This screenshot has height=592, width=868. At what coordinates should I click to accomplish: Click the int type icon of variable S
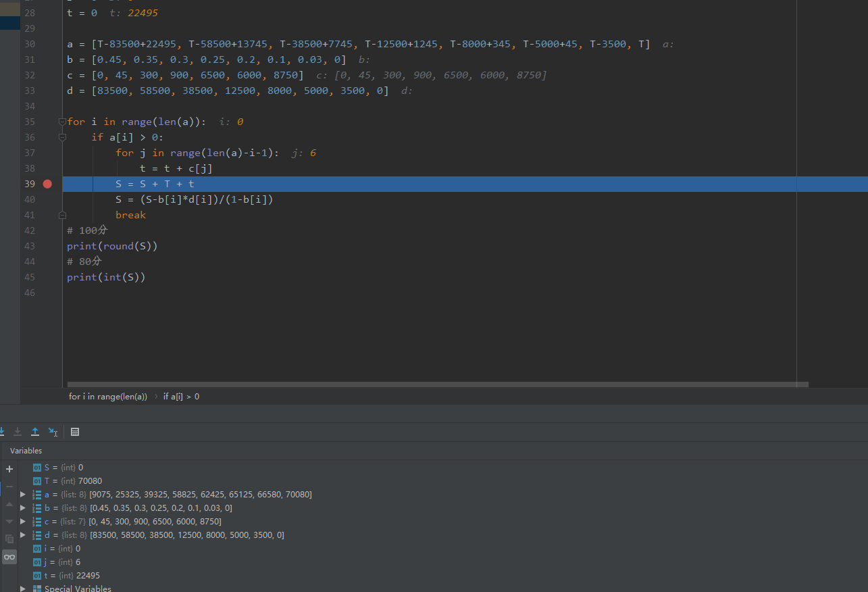37,468
